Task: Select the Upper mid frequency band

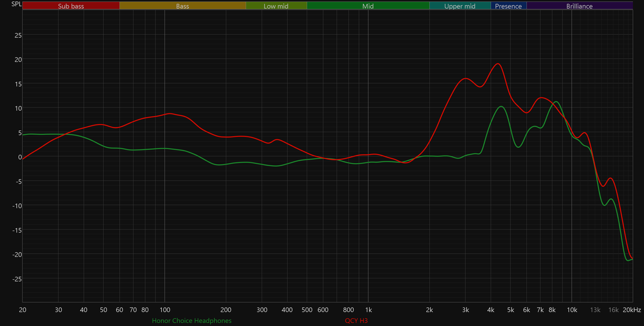Action: 460,6
